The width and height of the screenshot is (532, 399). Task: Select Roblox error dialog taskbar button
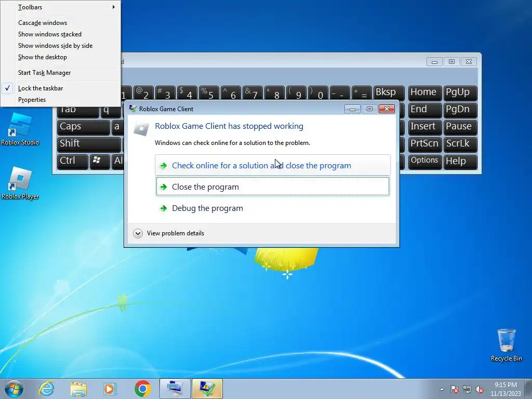pyautogui.click(x=207, y=389)
